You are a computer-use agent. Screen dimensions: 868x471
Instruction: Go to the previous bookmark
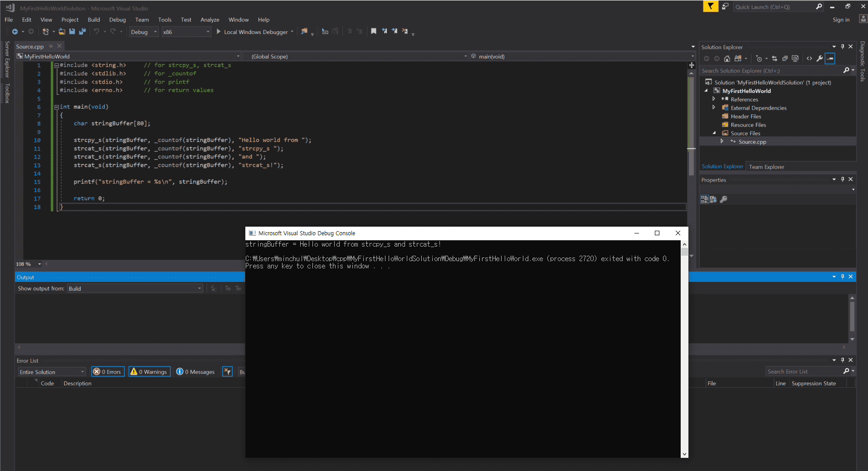click(385, 31)
